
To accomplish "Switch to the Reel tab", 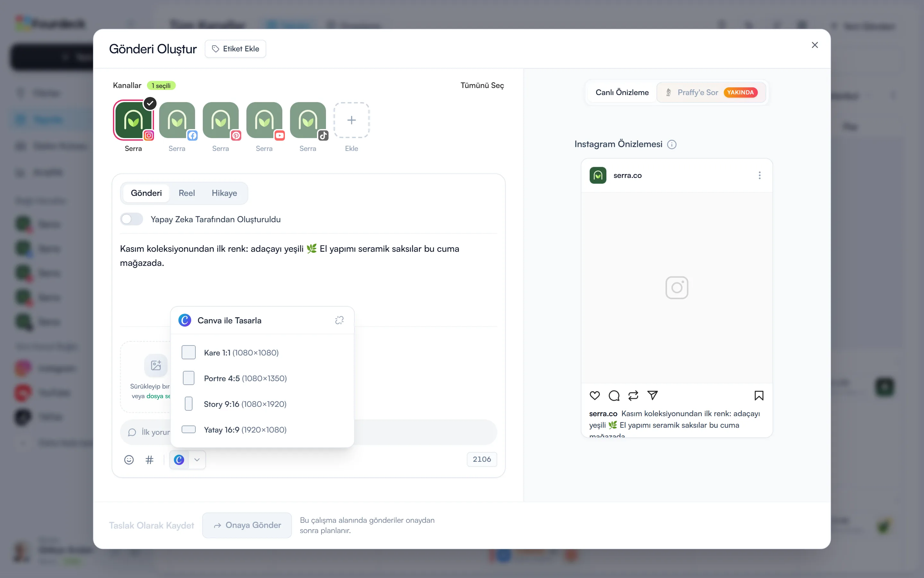I will 187,193.
